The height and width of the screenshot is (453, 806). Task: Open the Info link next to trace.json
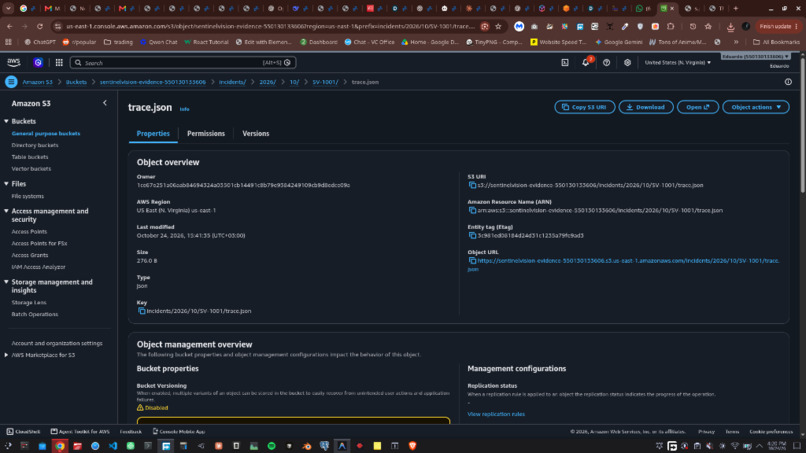click(x=184, y=109)
